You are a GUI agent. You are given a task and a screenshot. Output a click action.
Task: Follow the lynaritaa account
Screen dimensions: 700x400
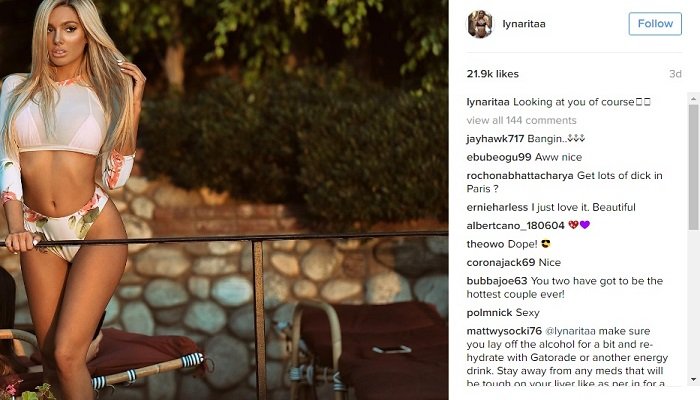click(x=655, y=24)
